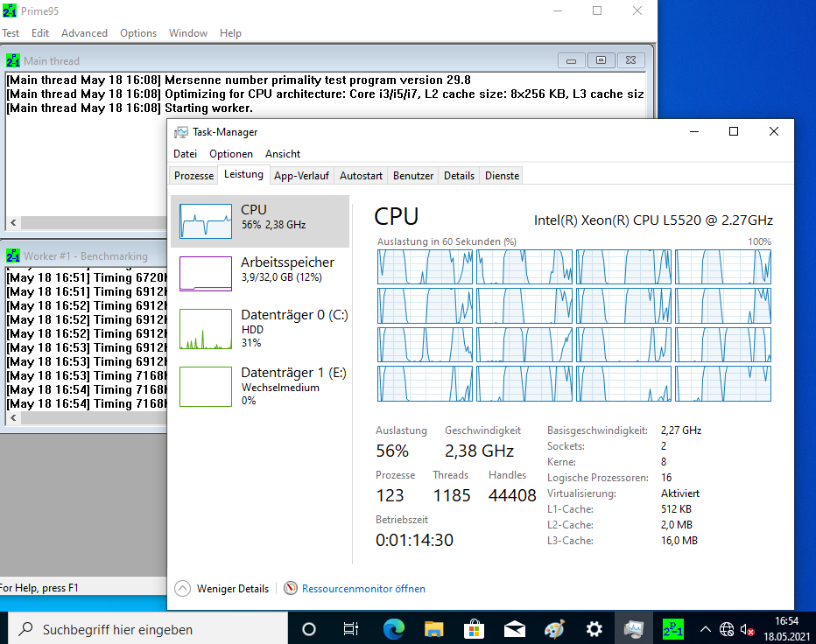816x644 pixels.
Task: Select Datenträger 0 (C:) disk thumbnail
Action: tap(206, 329)
